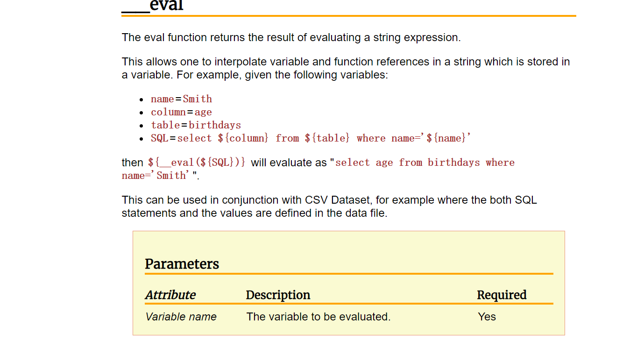Select the column=age example variable
The width and height of the screenshot is (644, 341).
[x=181, y=112]
